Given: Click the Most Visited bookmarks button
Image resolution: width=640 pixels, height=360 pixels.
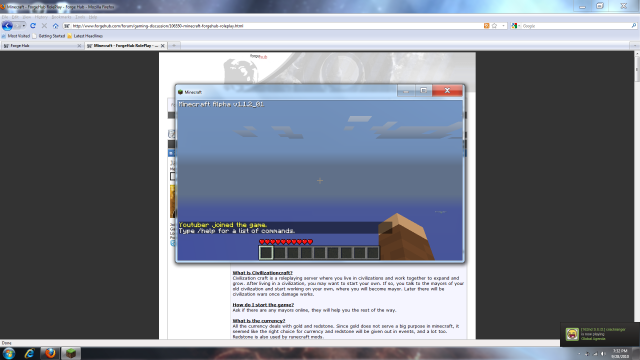Looking at the screenshot, I should [x=16, y=36].
